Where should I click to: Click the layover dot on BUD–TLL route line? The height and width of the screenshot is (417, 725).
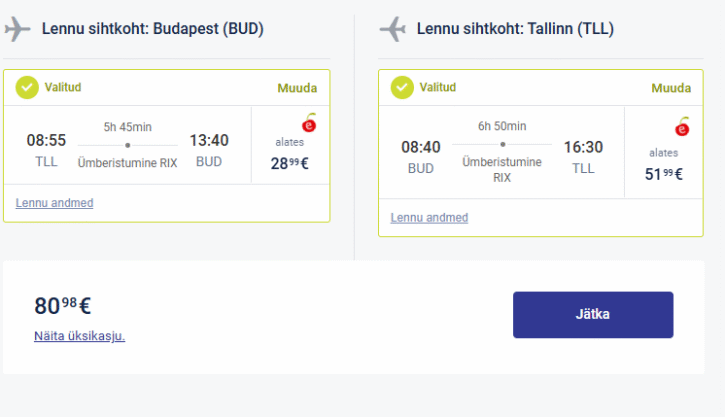click(502, 144)
